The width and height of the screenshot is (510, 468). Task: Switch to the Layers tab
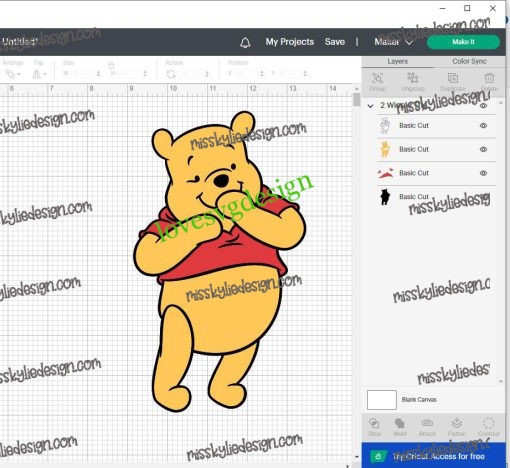point(397,61)
